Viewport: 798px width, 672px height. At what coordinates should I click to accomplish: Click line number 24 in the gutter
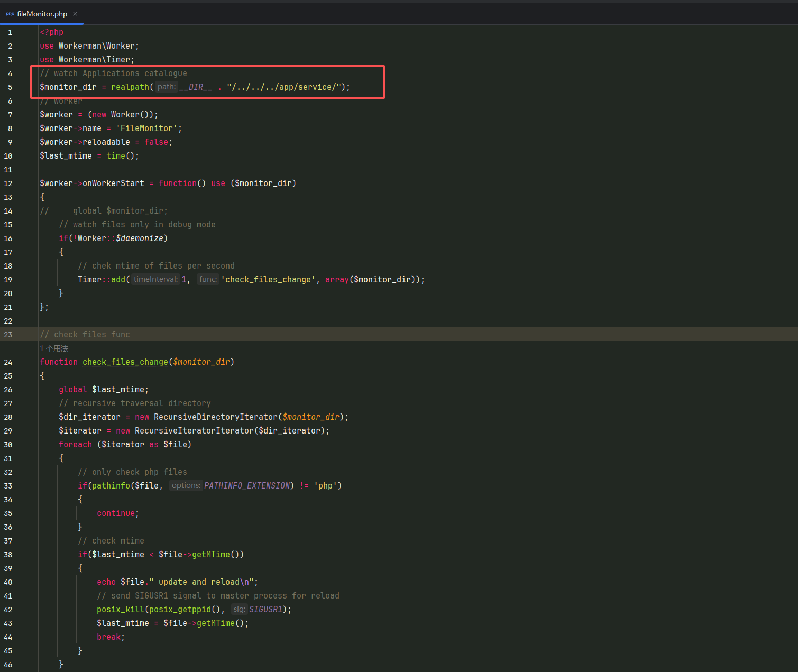(x=8, y=362)
